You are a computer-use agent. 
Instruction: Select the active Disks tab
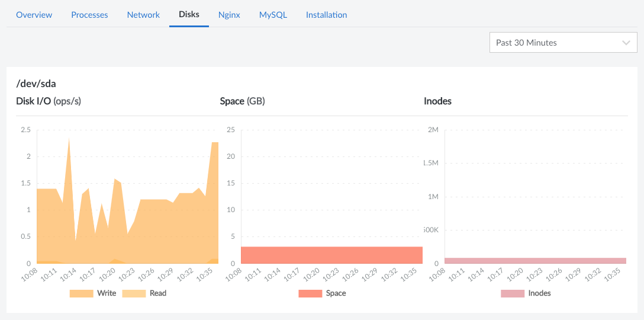(189, 15)
